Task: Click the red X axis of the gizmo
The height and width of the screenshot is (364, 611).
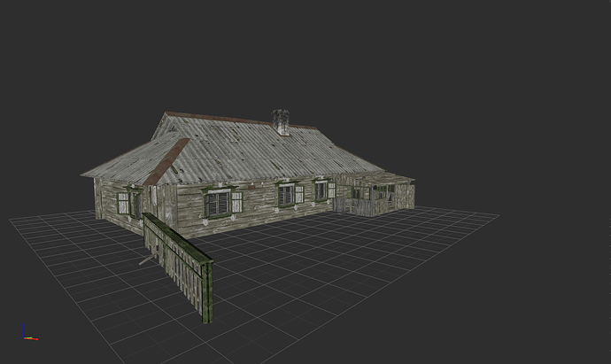Action: point(31,337)
